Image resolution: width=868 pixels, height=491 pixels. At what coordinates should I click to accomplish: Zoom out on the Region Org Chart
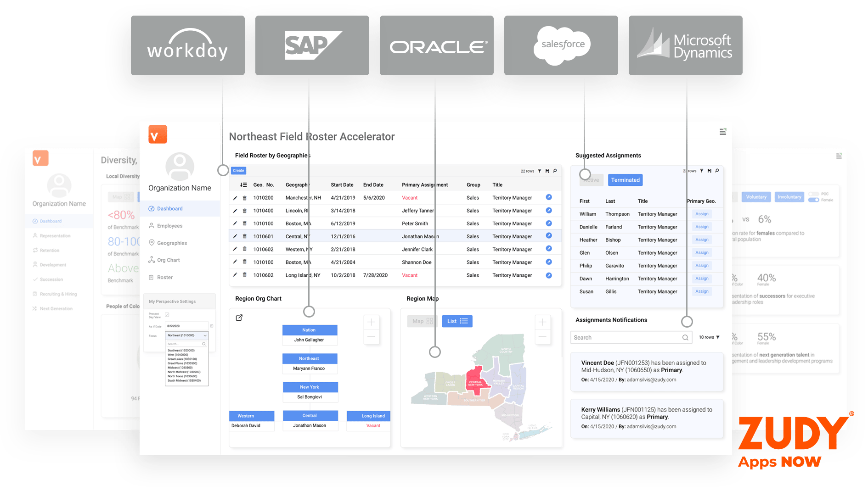371,337
